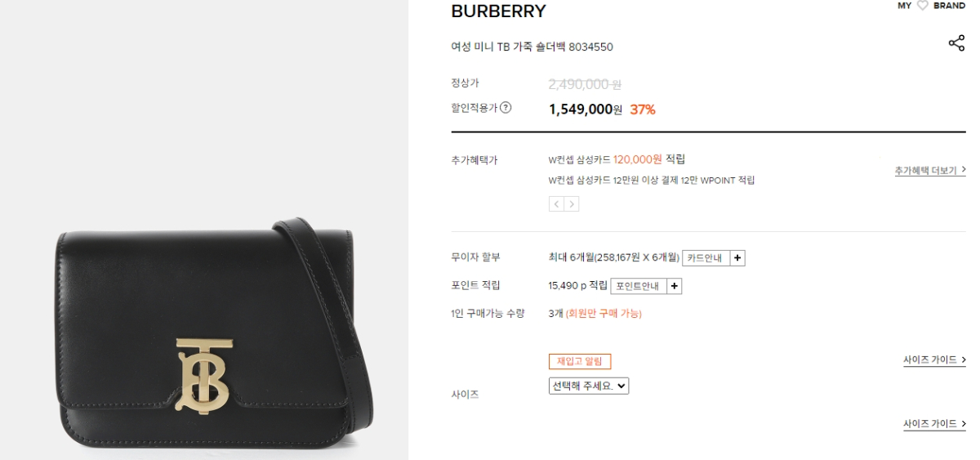Click the 120,000원 Samsung card benefit text
Screen dimensions: 980x460
637,159
